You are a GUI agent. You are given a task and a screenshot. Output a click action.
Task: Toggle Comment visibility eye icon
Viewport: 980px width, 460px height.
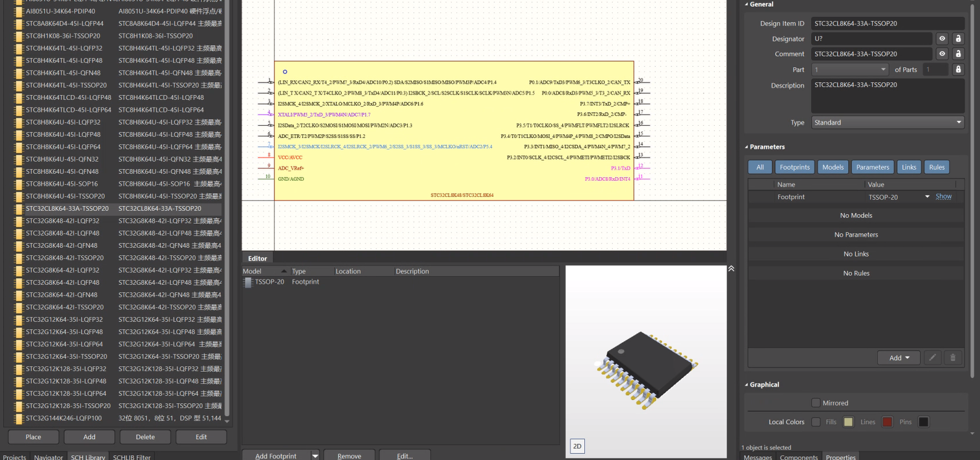pyautogui.click(x=942, y=54)
